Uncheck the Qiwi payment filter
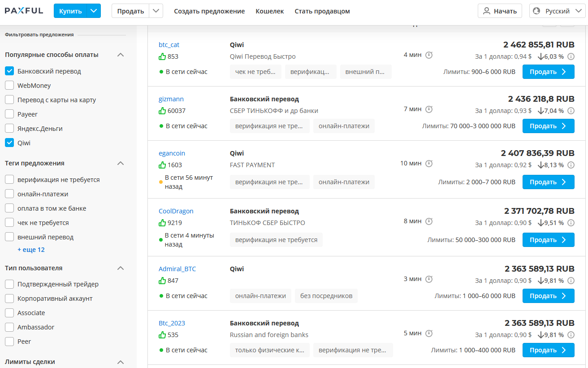The height and width of the screenshot is (368, 588). pyautogui.click(x=9, y=143)
